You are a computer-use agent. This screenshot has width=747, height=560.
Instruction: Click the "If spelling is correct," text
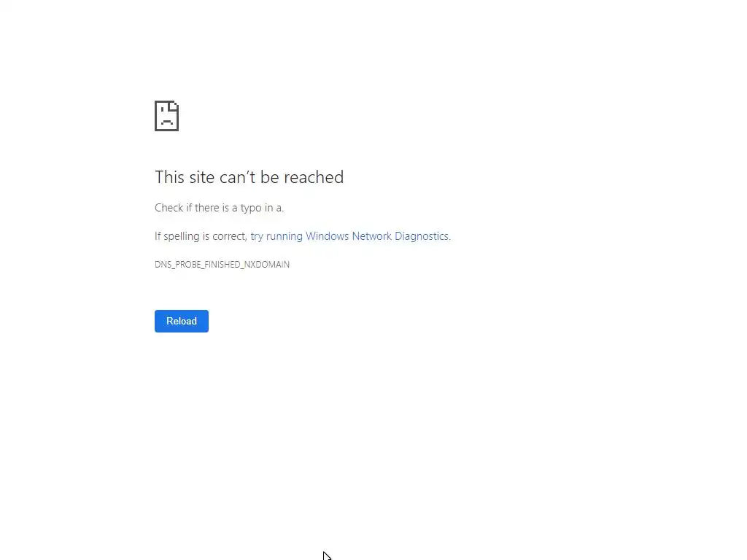coord(201,236)
